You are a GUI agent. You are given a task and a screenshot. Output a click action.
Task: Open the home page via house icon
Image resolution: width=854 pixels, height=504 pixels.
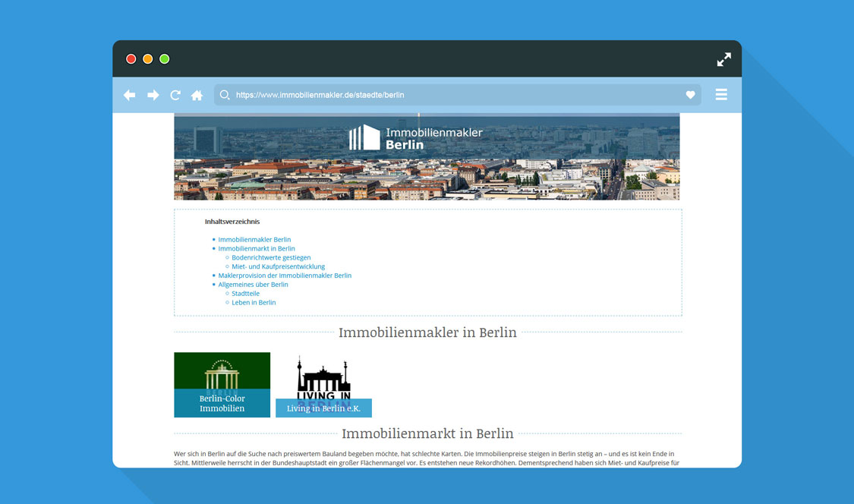(x=197, y=96)
